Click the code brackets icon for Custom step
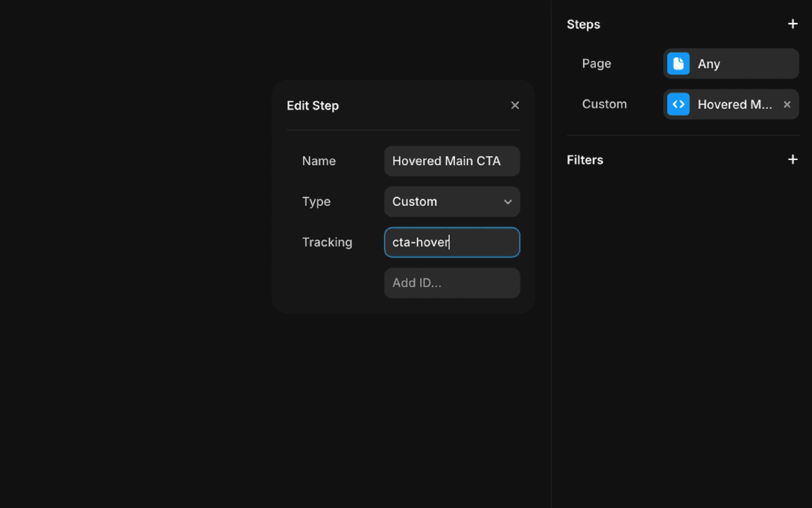This screenshot has width=812, height=508. pyautogui.click(x=679, y=104)
